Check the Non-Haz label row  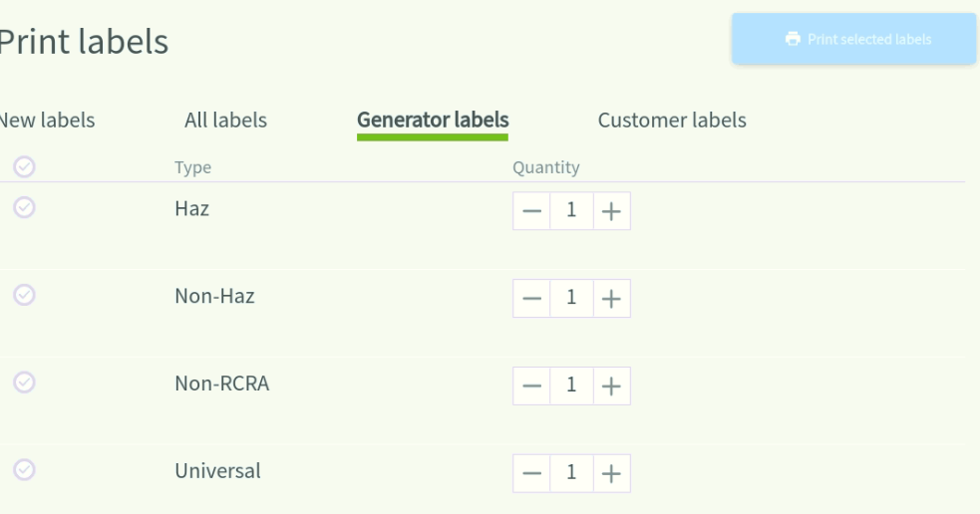[24, 295]
